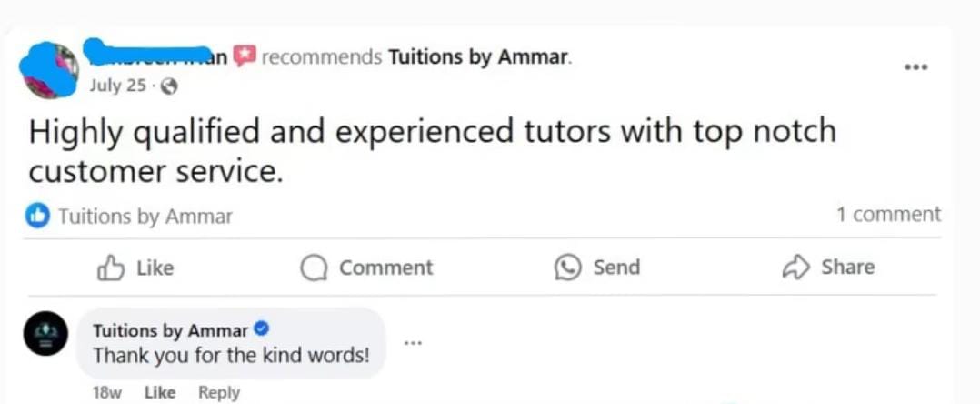Click the Like thumbs-up button on the post
Viewport: 980px width, 404px height.
tap(135, 268)
